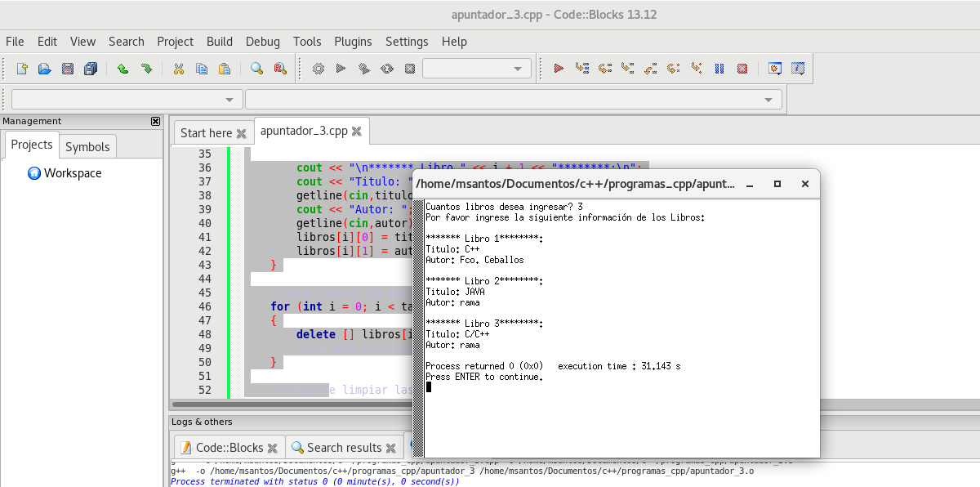Click the Cut scissors icon
Image resolution: width=980 pixels, height=487 pixels.
[178, 69]
